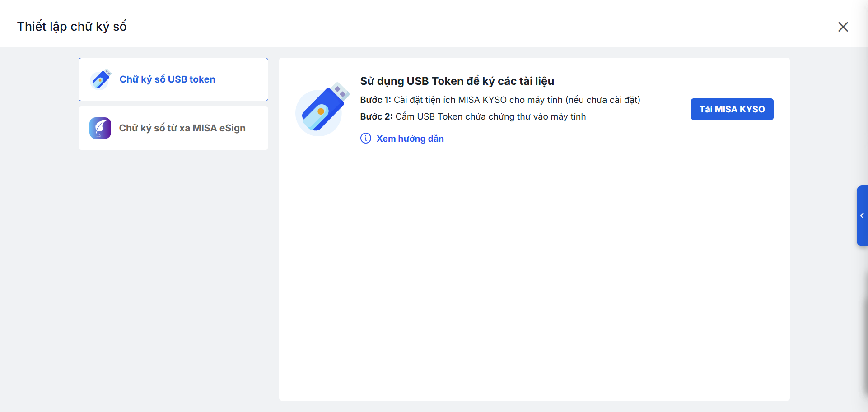Close the Thiết lập chữ ký số dialog
Viewport: 868px width, 412px height.
(843, 27)
